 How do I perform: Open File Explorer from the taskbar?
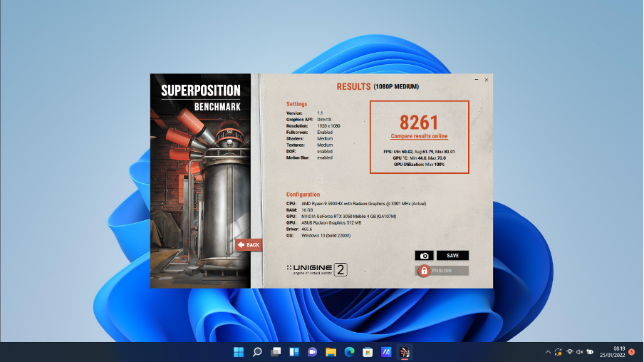pyautogui.click(x=331, y=352)
